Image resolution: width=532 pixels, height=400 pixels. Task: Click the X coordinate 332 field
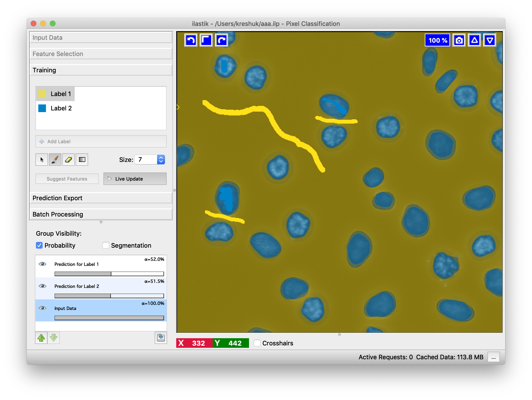coord(195,343)
